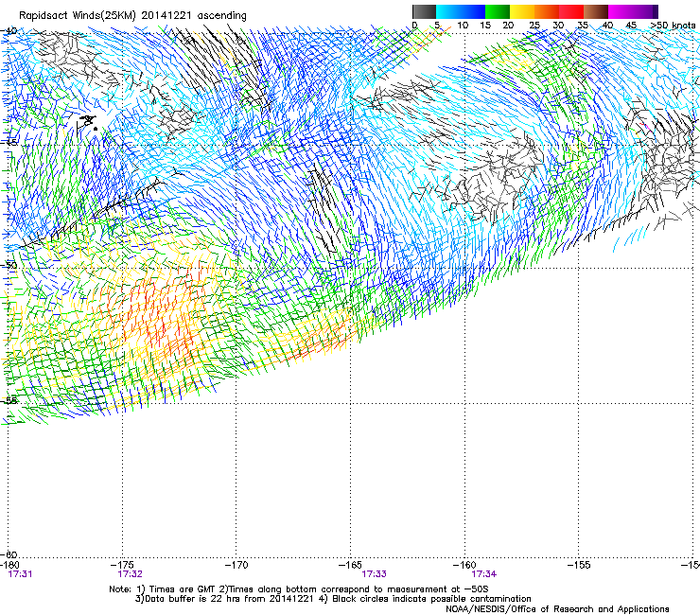
Task: Click the purple '17:32' time label
Action: tap(130, 574)
